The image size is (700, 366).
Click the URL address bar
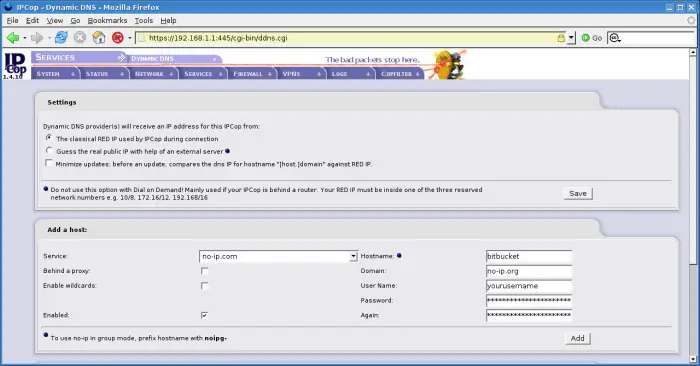pyautogui.click(x=350, y=38)
